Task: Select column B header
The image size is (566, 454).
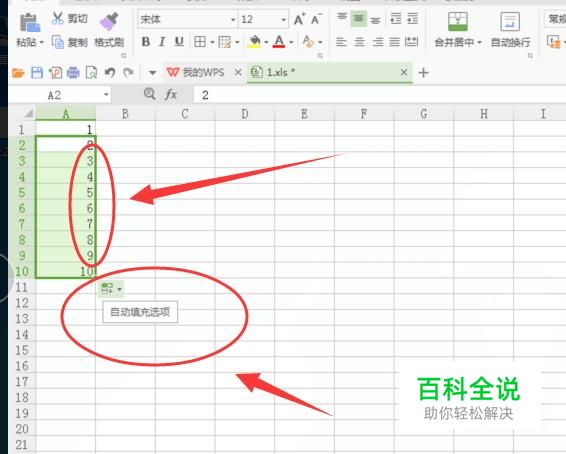Action: click(x=125, y=114)
